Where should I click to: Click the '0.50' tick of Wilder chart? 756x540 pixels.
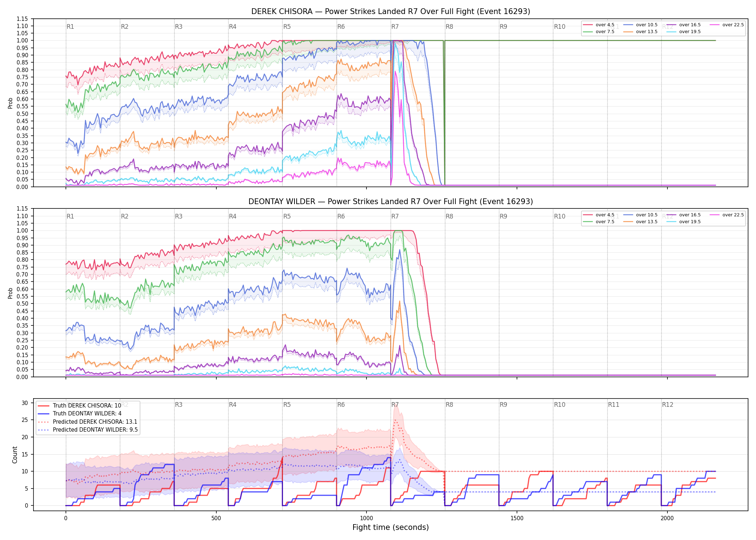click(x=22, y=303)
